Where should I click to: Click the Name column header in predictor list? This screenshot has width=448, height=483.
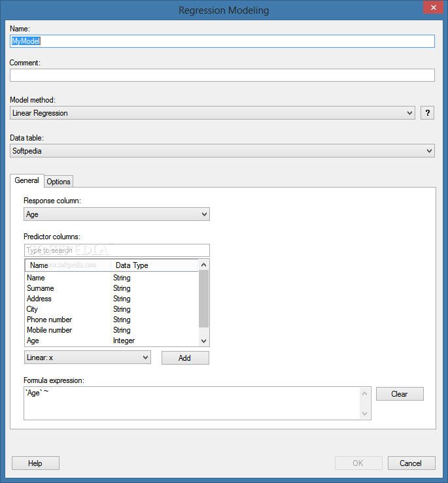point(68,265)
